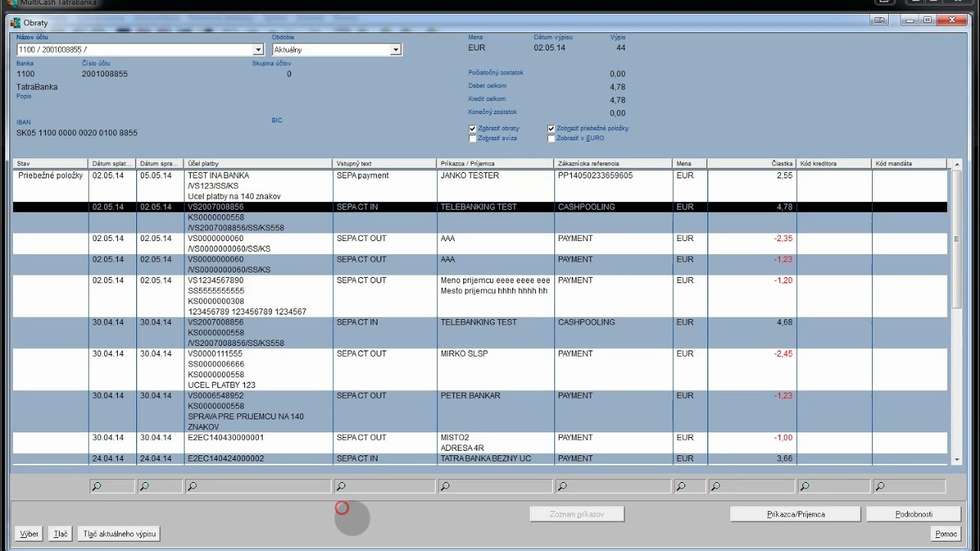Click the Priebežné položky status cell
The image size is (980, 551).
(x=51, y=176)
